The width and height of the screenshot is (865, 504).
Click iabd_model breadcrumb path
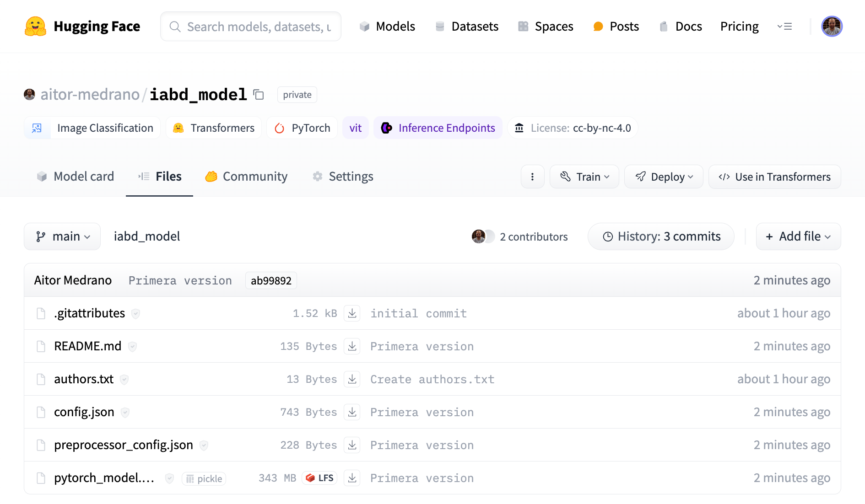pos(147,236)
